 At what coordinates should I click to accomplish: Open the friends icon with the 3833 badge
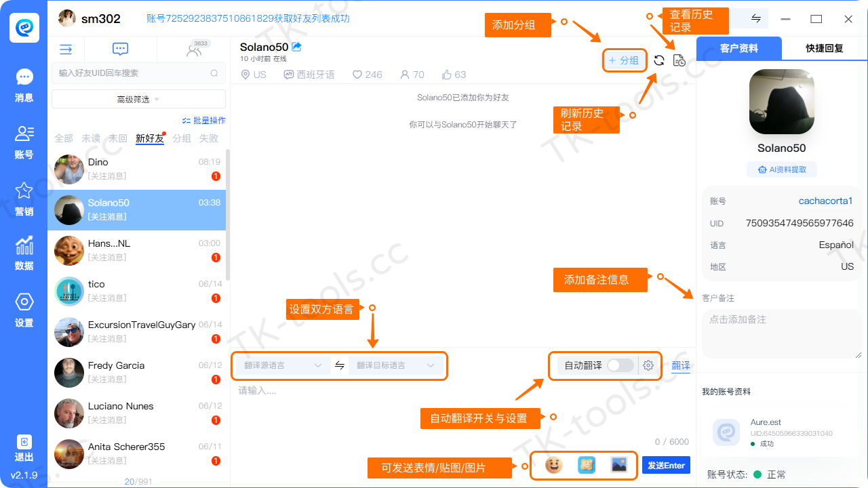click(194, 49)
